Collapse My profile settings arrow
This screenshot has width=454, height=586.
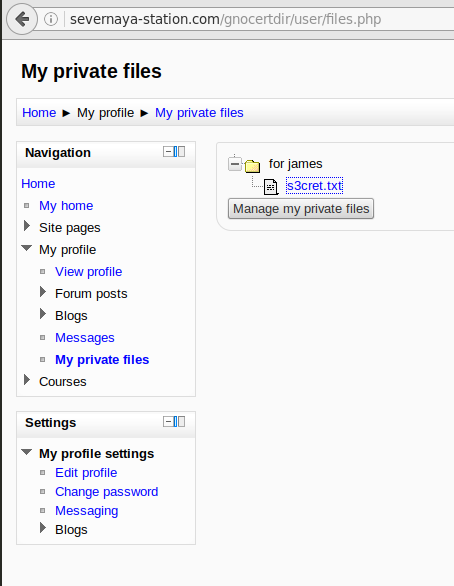tap(27, 452)
